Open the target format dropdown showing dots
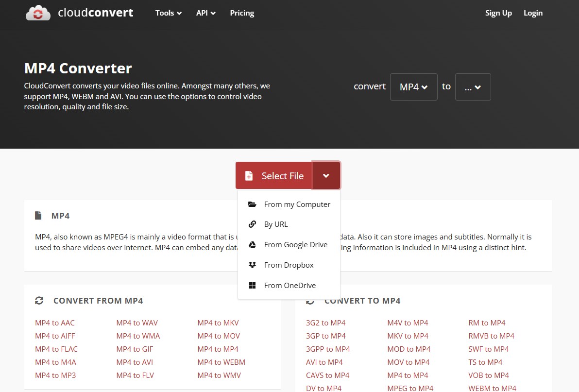Viewport: 579px width, 392px height. click(473, 86)
